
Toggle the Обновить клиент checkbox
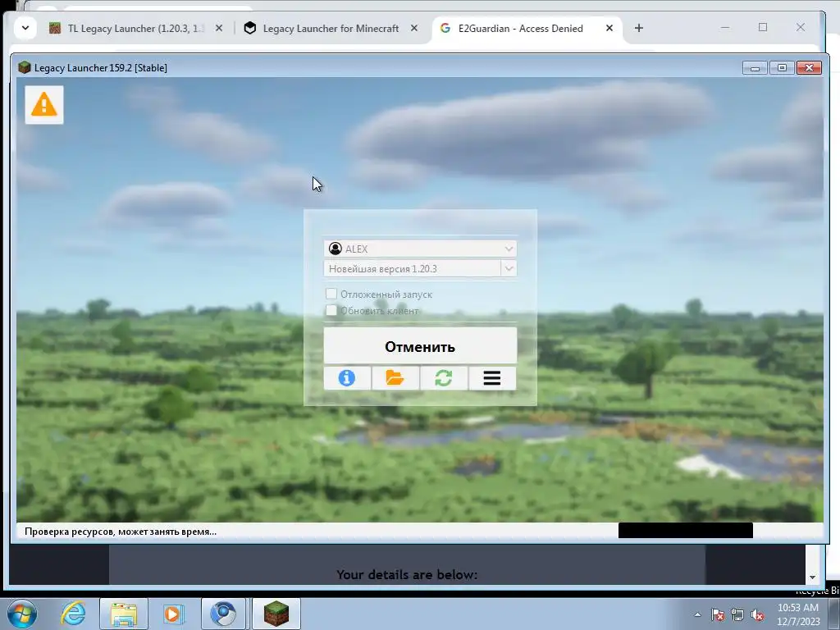coord(331,310)
